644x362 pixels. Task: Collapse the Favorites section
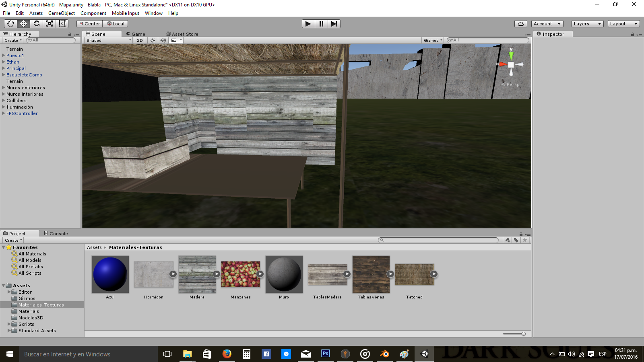click(x=4, y=247)
